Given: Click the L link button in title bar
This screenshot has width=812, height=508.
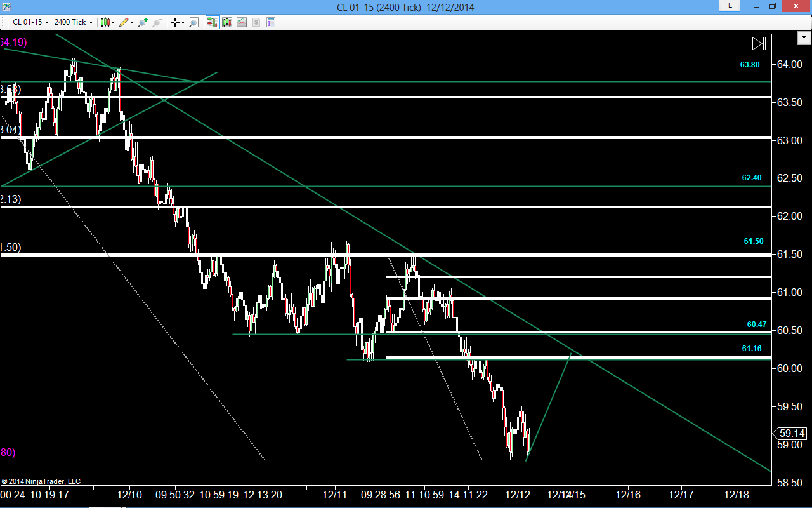Looking at the screenshot, I should pyautogui.click(x=730, y=6).
